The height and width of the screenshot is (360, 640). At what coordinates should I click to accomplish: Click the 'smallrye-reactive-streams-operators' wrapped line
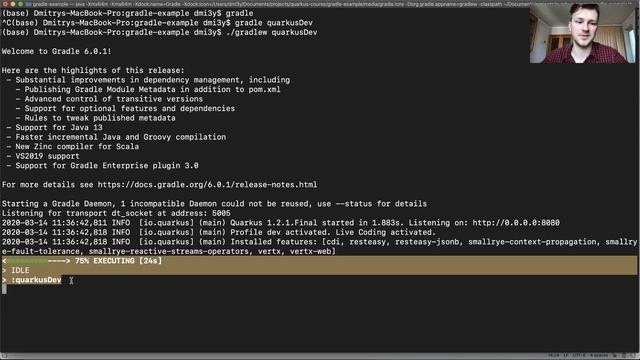pyautogui.click(x=169, y=251)
